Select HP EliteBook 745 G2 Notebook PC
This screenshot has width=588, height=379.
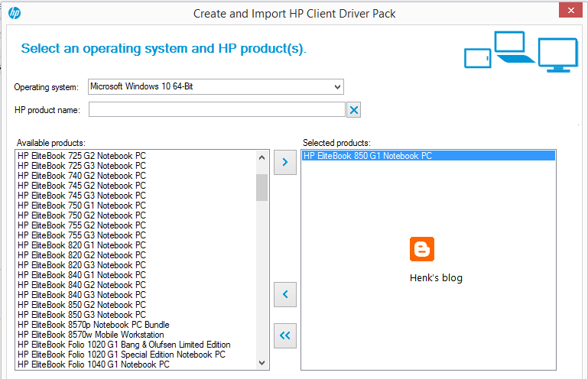(82, 186)
